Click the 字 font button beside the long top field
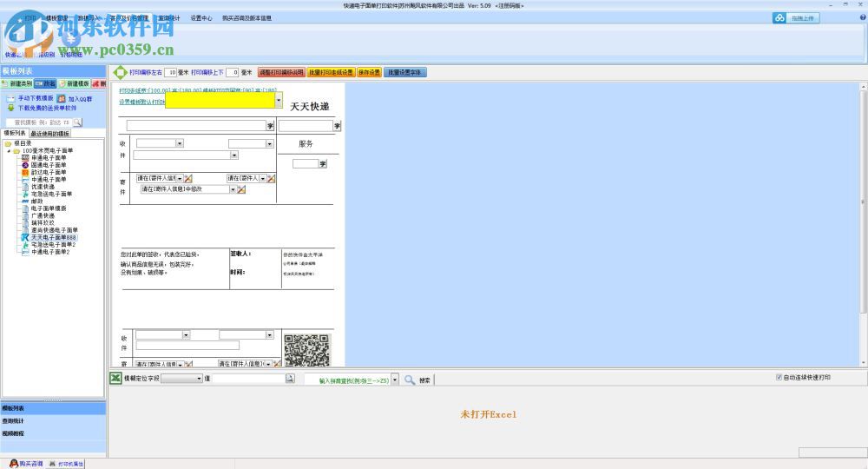This screenshot has height=469, width=868. 270,126
